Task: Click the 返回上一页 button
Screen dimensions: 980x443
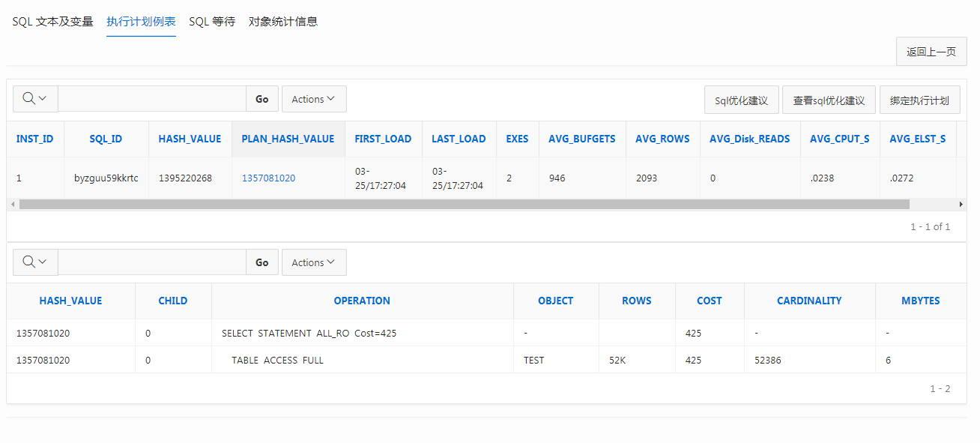Action: point(931,52)
